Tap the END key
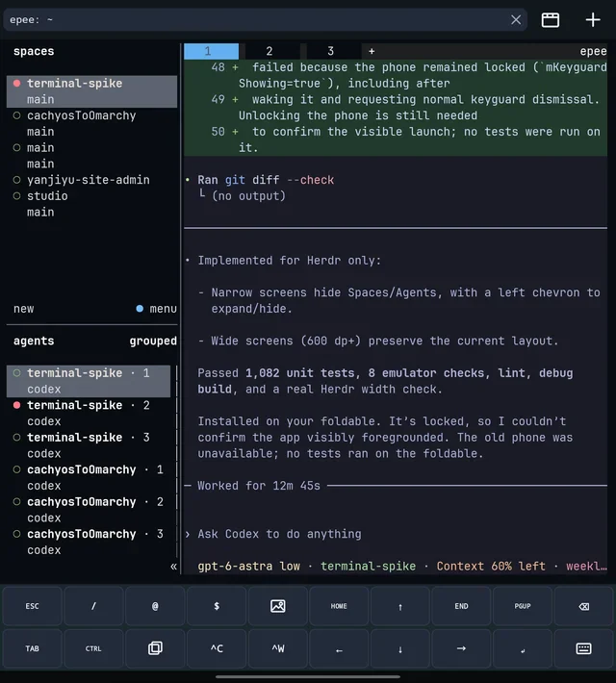Screen dimensions: 616x683 [461, 606]
